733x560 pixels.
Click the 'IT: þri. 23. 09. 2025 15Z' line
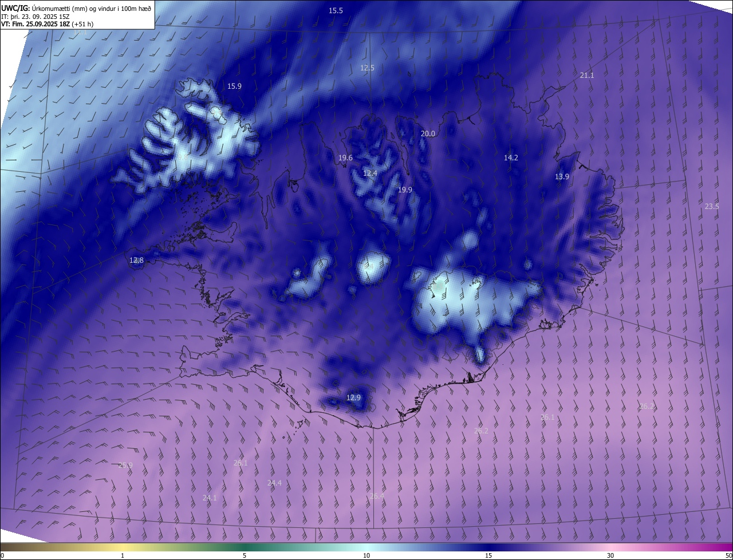click(x=36, y=17)
